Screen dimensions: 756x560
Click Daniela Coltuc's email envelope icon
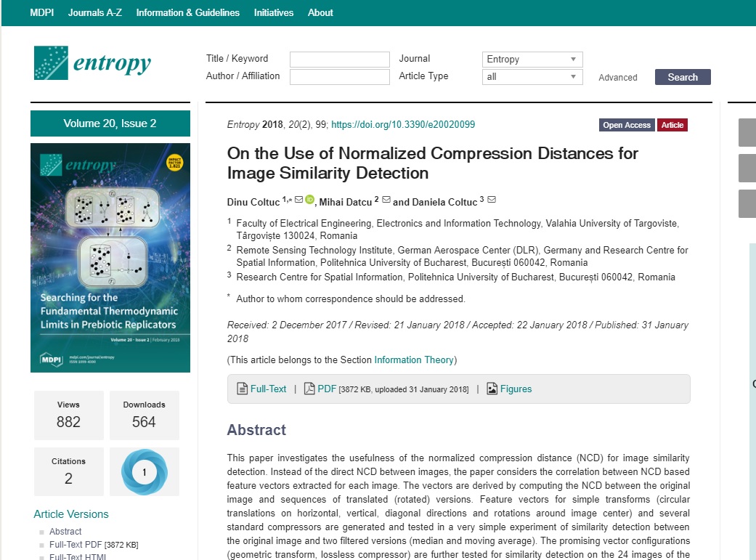tap(492, 200)
